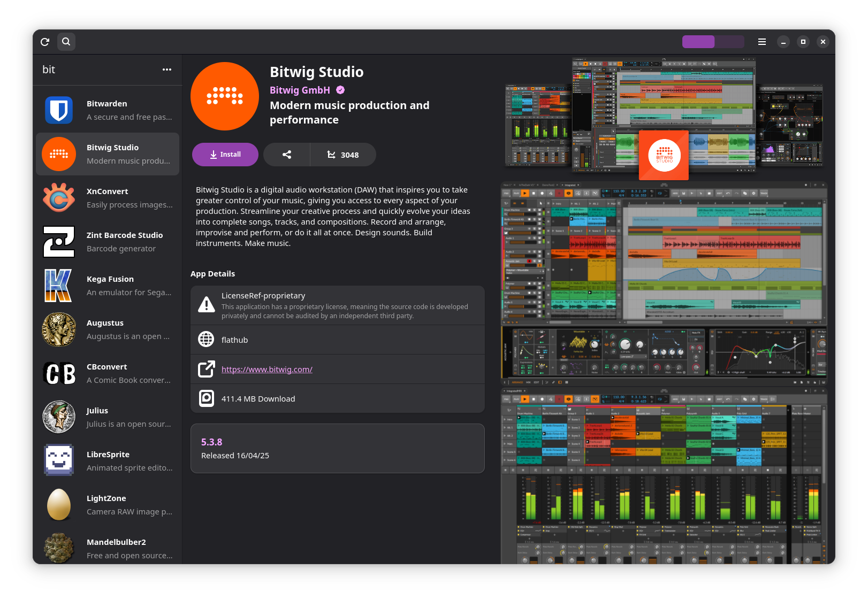
Task: Click the LicenseRef-proprietary title text
Action: pyautogui.click(x=263, y=296)
